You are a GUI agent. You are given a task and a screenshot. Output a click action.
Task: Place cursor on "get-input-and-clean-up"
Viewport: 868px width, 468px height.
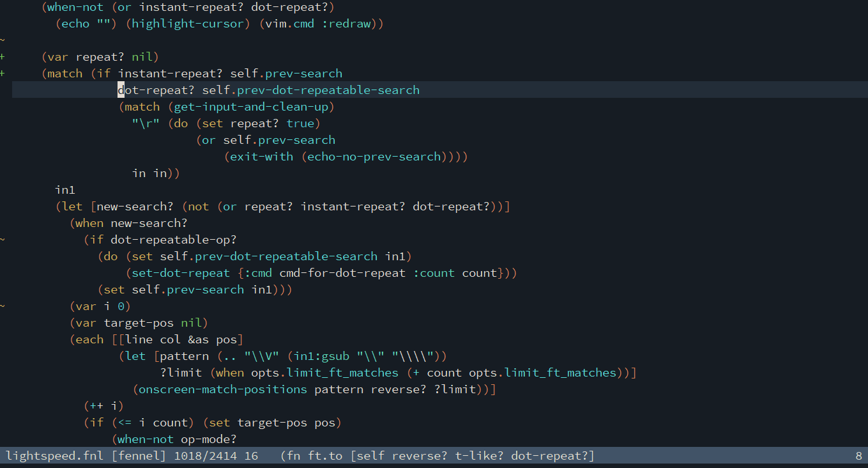(254, 107)
